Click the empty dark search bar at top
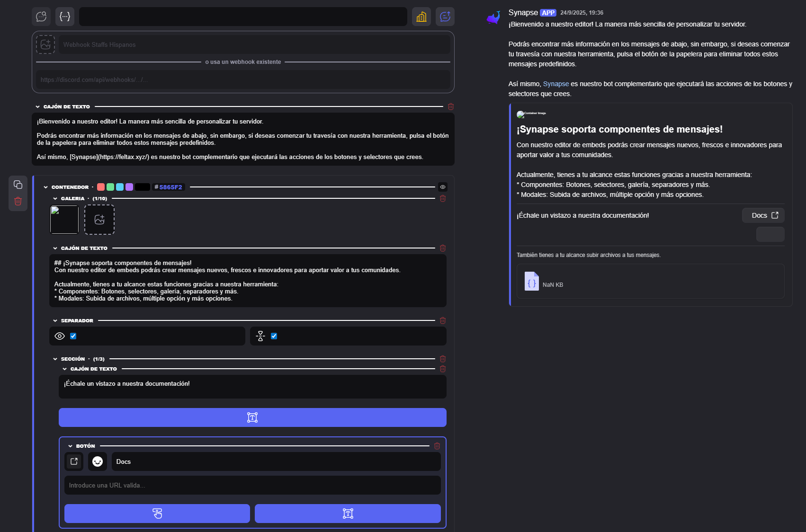Viewport: 806px width, 532px height. (243, 17)
